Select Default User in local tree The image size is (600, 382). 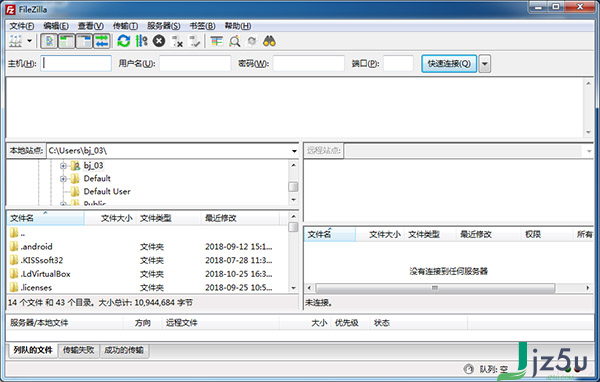tap(107, 191)
